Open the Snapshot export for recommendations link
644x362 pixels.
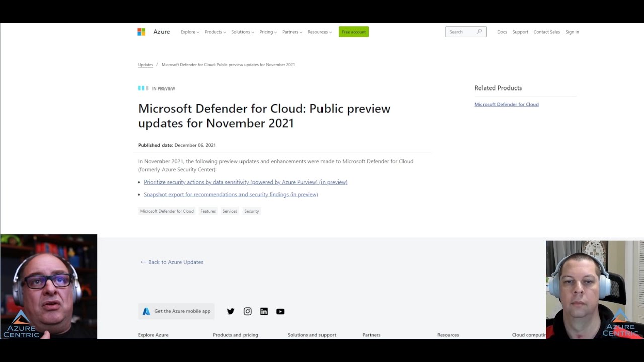(x=231, y=194)
